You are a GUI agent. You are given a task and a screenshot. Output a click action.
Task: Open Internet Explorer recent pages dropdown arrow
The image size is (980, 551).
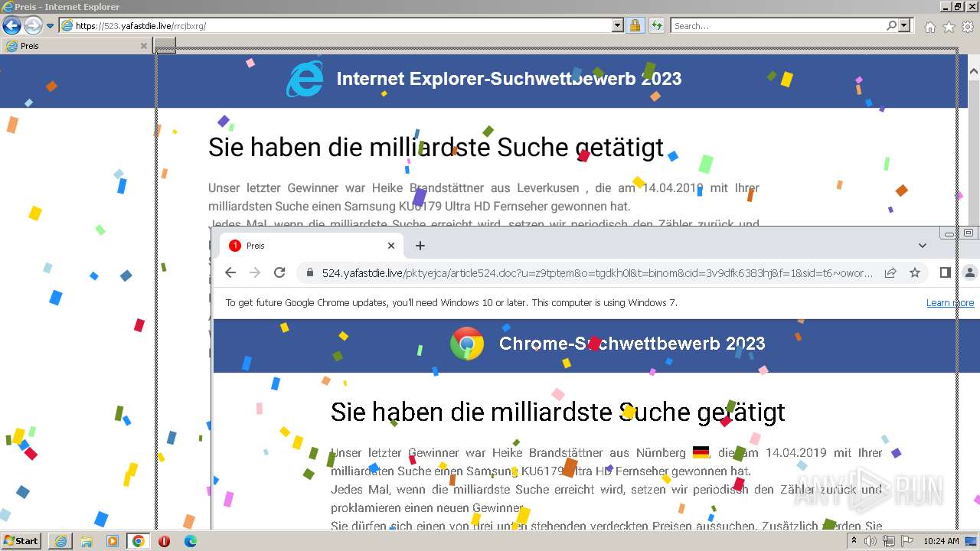click(x=51, y=26)
